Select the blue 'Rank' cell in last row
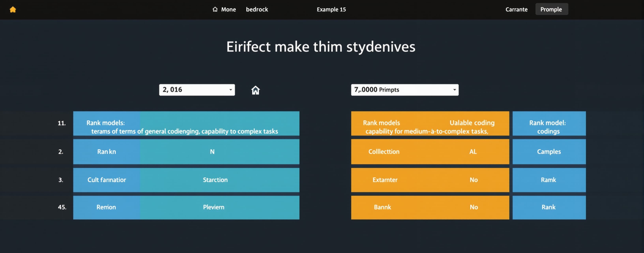The height and width of the screenshot is (253, 644). [549, 207]
